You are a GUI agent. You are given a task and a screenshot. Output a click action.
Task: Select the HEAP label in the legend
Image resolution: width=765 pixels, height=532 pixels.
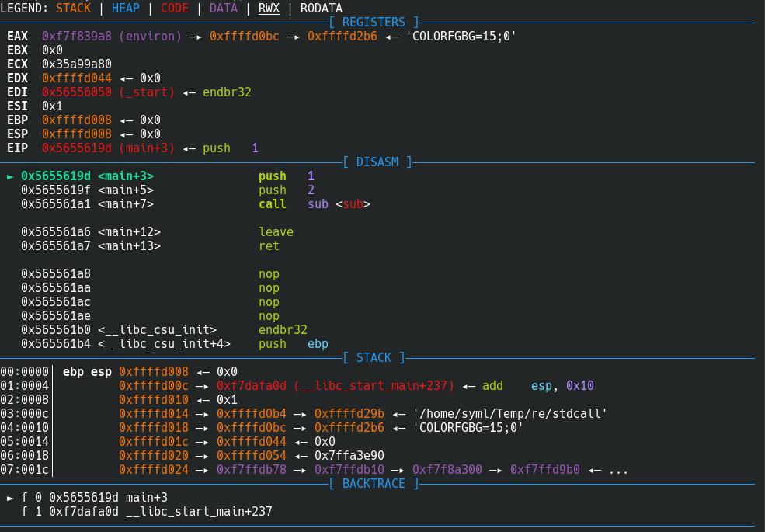coord(125,9)
